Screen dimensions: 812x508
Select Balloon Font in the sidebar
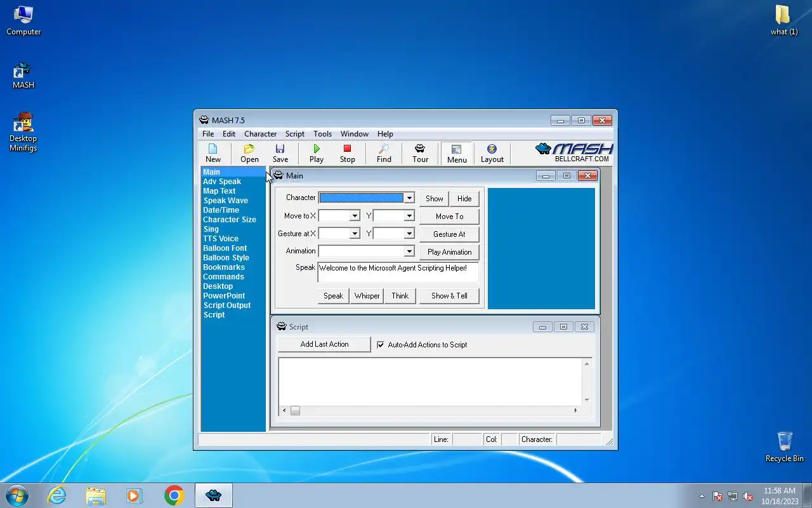coord(225,248)
